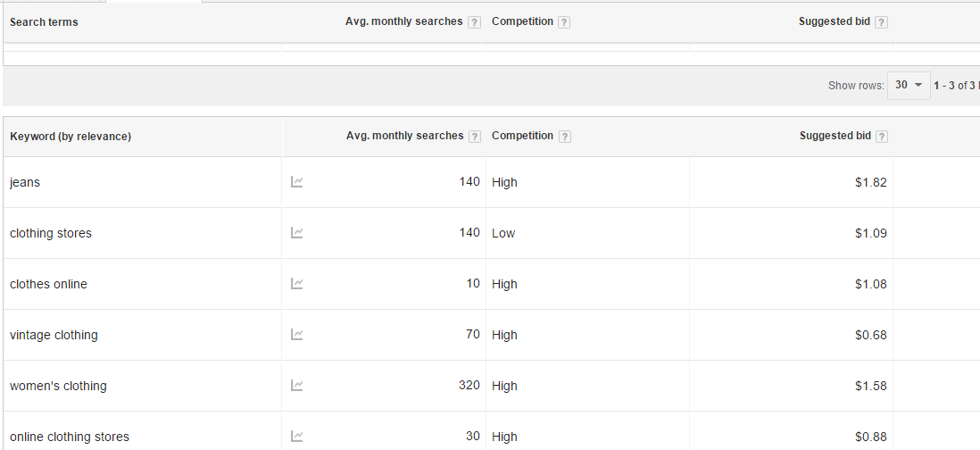Select the jeans keyword
The width and height of the screenshot is (980, 450).
tap(25, 182)
